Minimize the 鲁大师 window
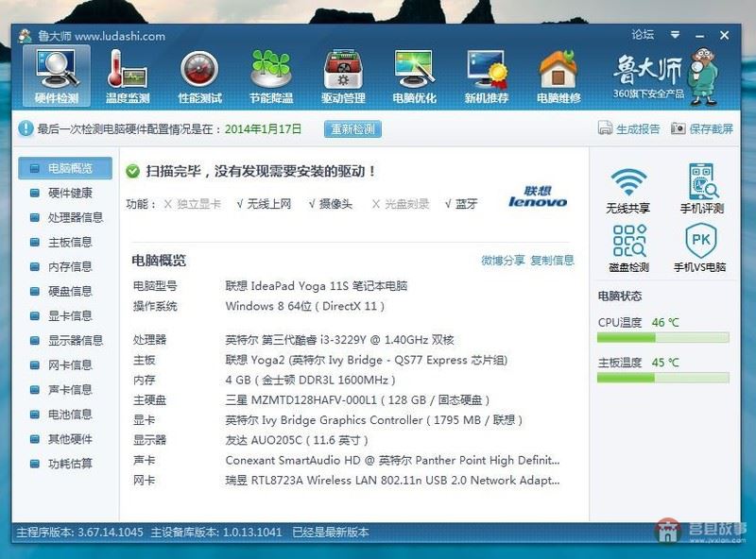The image size is (756, 559). pos(700,36)
